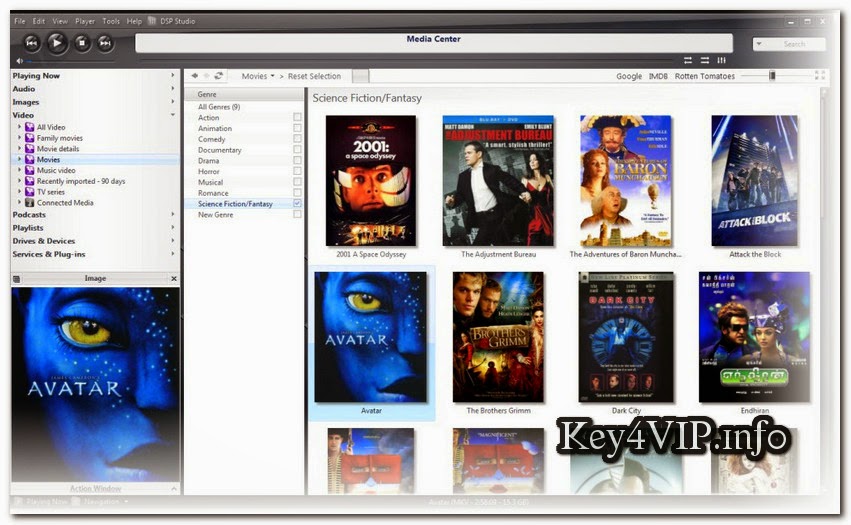Check the New Genre checkbox
This screenshot has width=851, height=525.
point(297,214)
